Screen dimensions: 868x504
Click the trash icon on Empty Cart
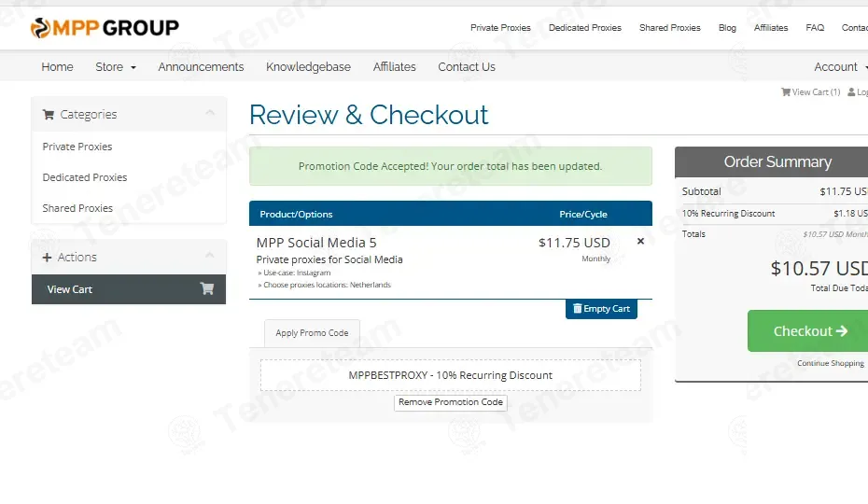click(578, 309)
